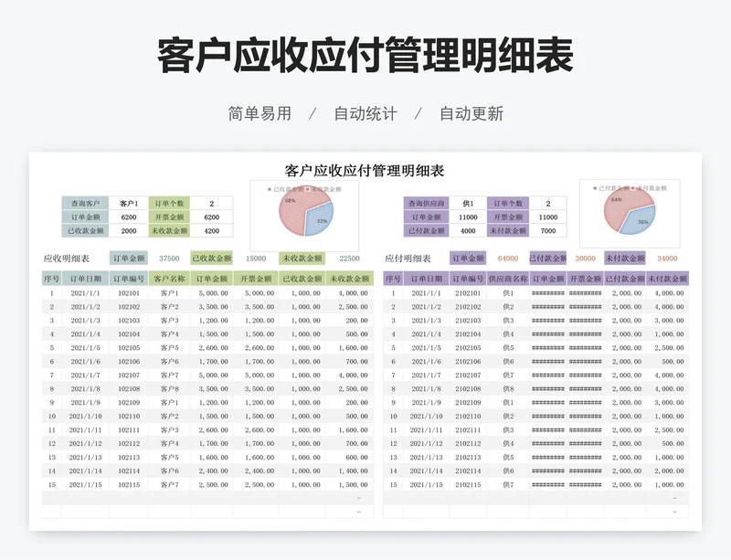Image resolution: width=731 pixels, height=560 pixels.
Task: Select order number cell 102115
Action: (x=129, y=485)
